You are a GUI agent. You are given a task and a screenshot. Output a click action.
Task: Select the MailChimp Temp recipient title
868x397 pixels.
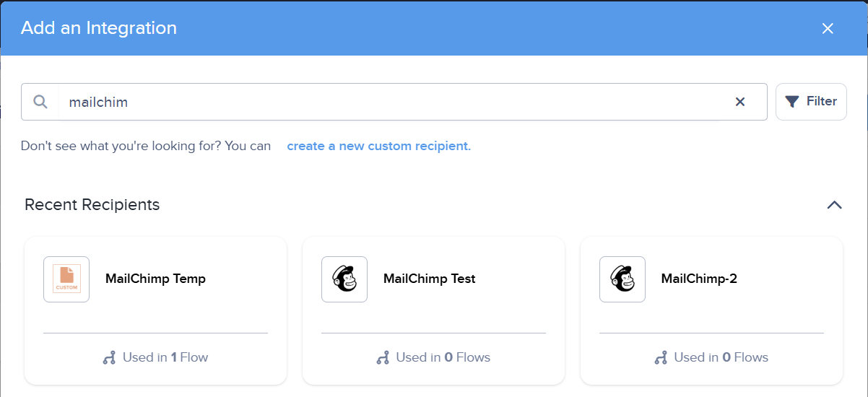point(155,279)
